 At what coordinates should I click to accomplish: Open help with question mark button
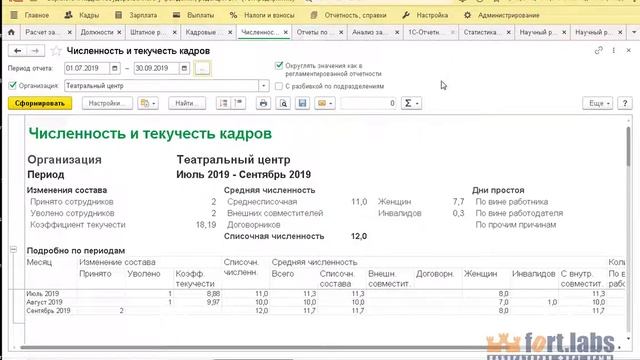pyautogui.click(x=624, y=103)
